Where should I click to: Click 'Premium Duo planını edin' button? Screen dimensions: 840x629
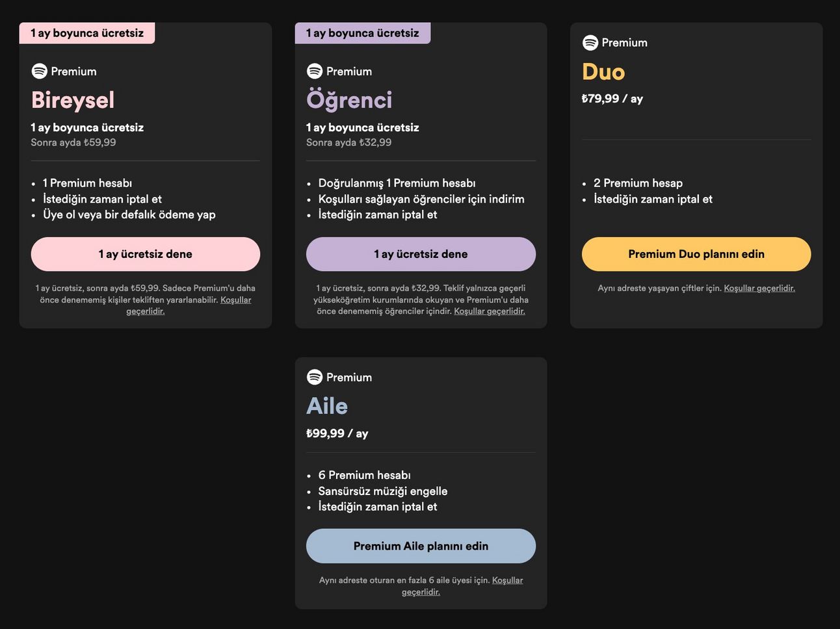tap(696, 254)
